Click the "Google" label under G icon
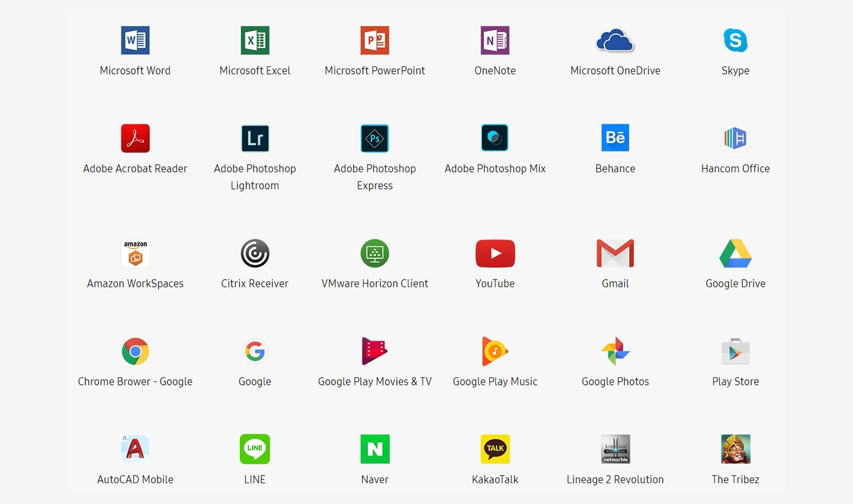 (255, 381)
